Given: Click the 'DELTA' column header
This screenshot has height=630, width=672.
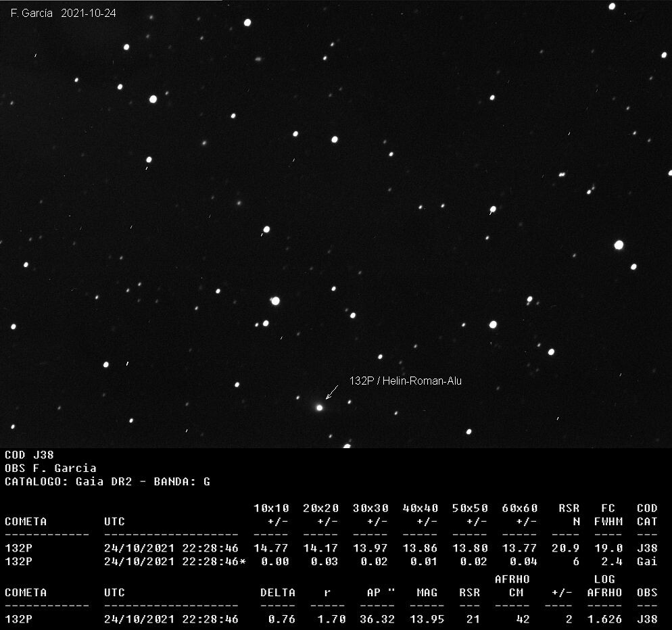Looking at the screenshot, I should [x=278, y=593].
